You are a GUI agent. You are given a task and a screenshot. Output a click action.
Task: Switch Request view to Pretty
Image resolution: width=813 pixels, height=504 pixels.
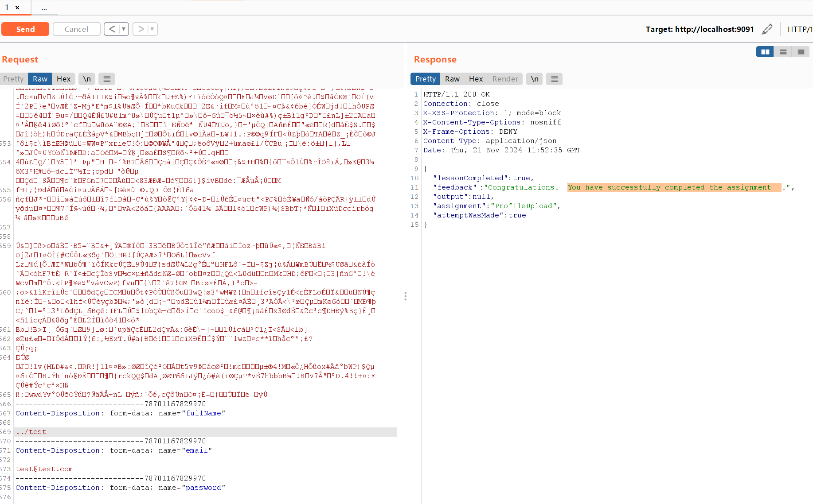(x=13, y=79)
